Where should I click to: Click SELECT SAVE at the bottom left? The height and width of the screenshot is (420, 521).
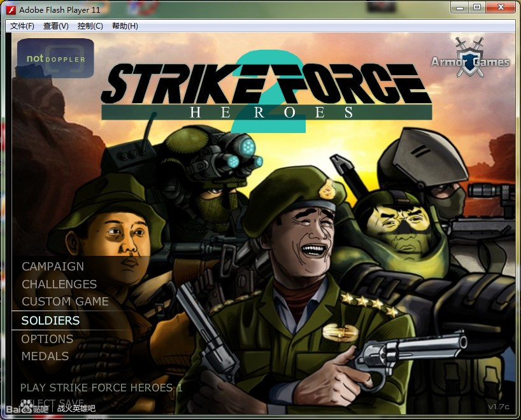pyautogui.click(x=52, y=403)
